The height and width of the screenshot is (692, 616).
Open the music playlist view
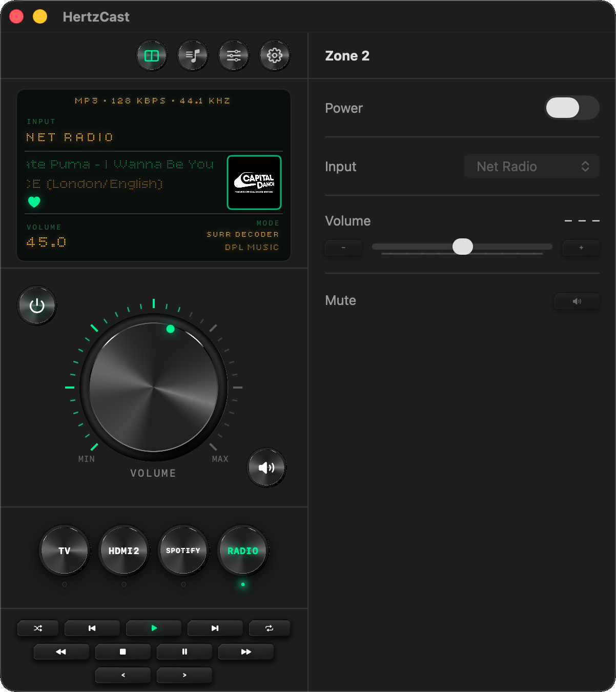(193, 56)
